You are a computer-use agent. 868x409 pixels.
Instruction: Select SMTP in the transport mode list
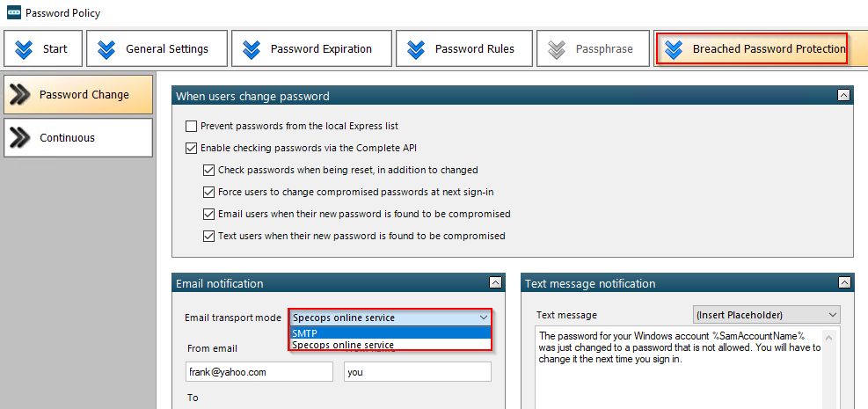point(390,332)
